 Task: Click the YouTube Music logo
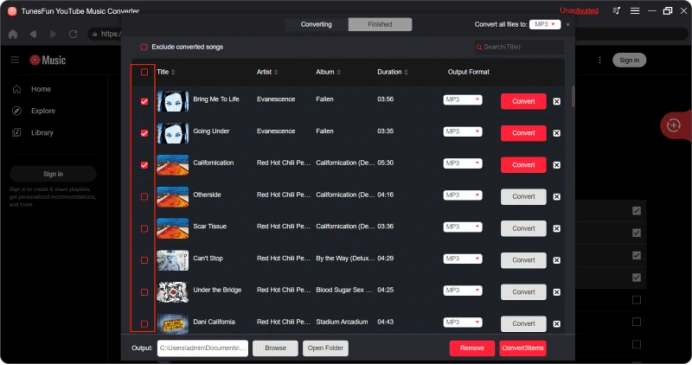tap(48, 60)
